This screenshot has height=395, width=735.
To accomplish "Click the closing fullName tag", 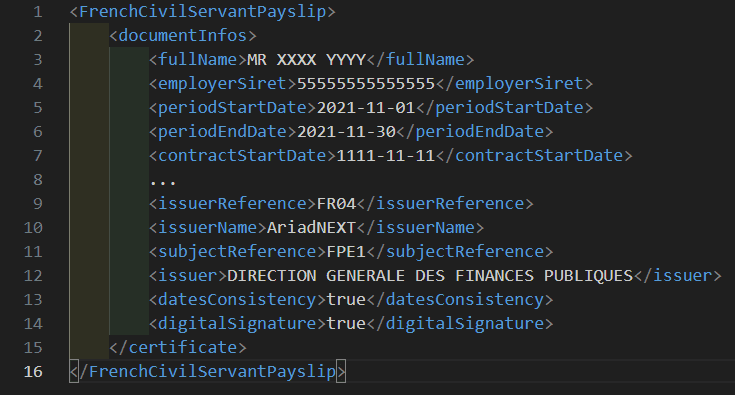I will click(420, 60).
